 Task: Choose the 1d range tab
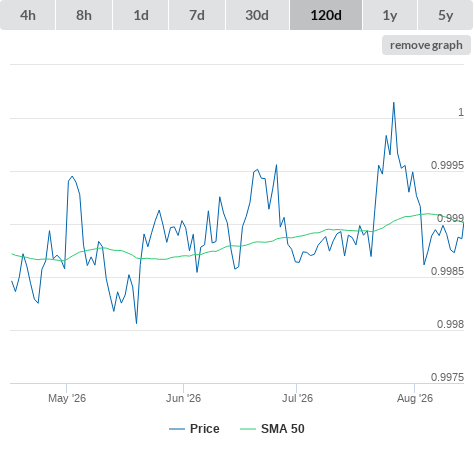coord(141,15)
